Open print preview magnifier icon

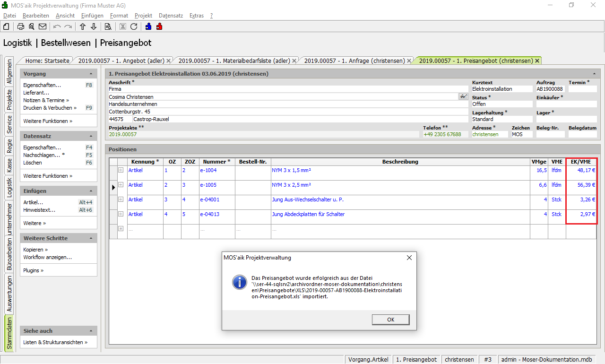32,26
